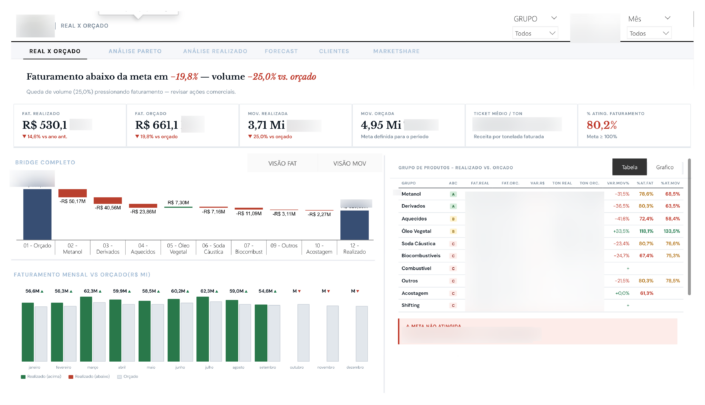Click the ABC class badge for Metanol
The width and height of the screenshot is (705, 405).
click(454, 194)
